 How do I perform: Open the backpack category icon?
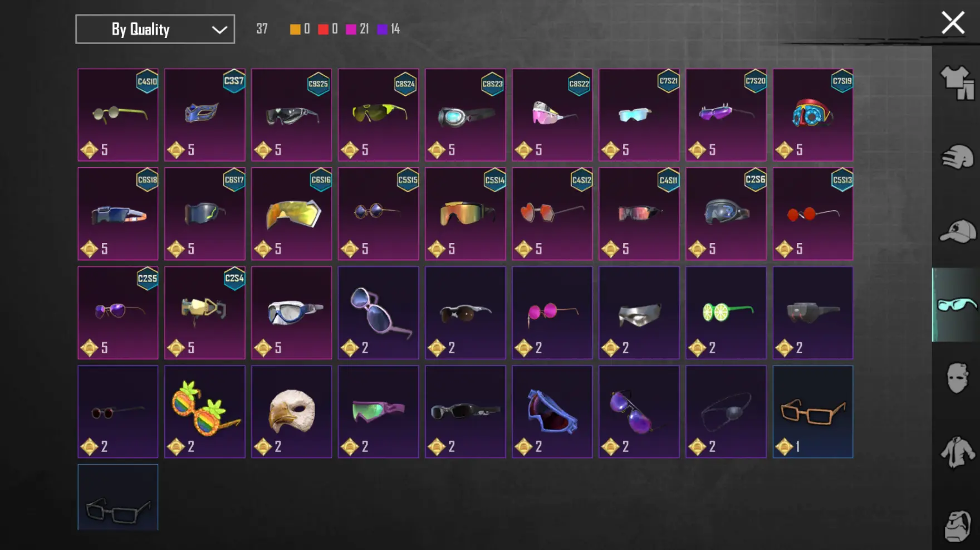click(957, 525)
